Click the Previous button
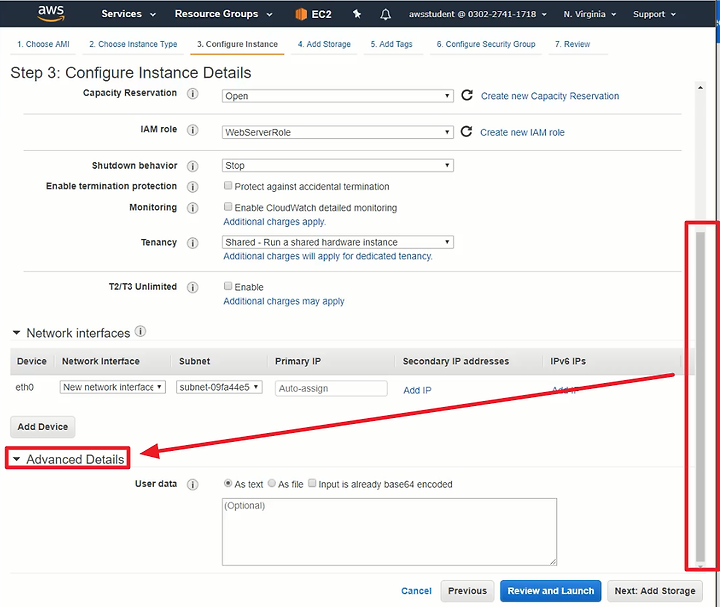 pos(467,591)
